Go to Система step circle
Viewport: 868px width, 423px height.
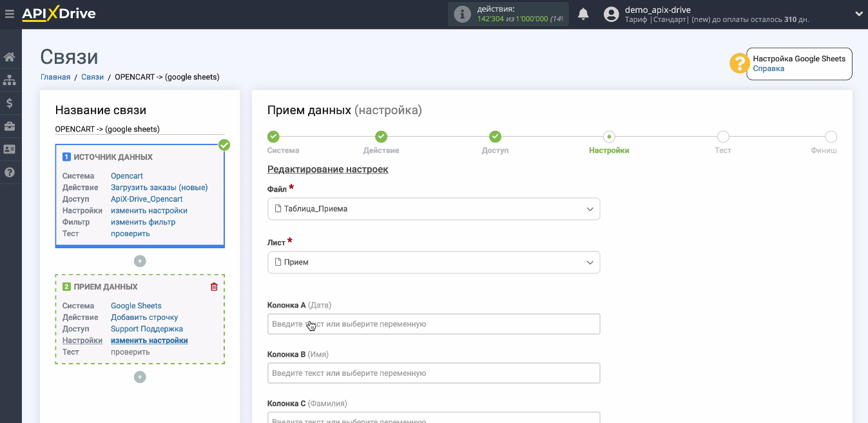pyautogui.click(x=273, y=137)
